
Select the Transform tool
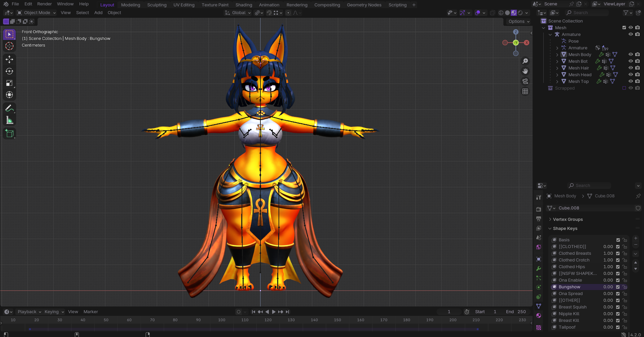coord(9,95)
